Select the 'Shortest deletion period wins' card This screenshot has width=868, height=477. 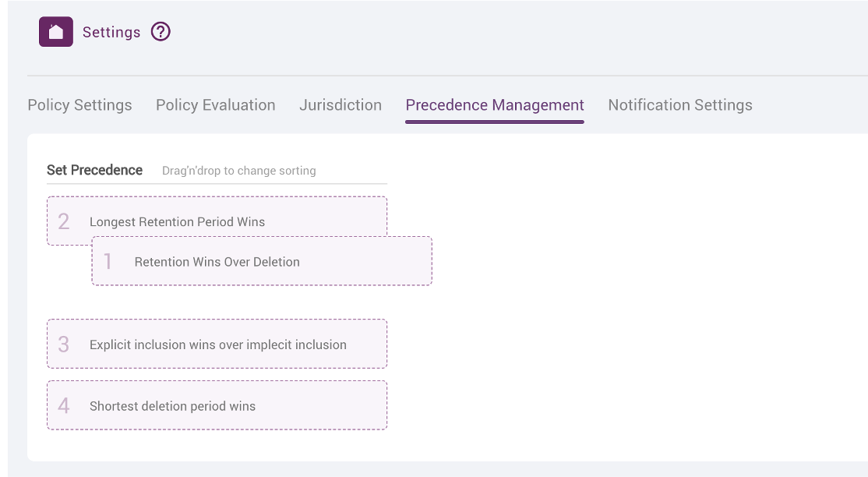[217, 405]
